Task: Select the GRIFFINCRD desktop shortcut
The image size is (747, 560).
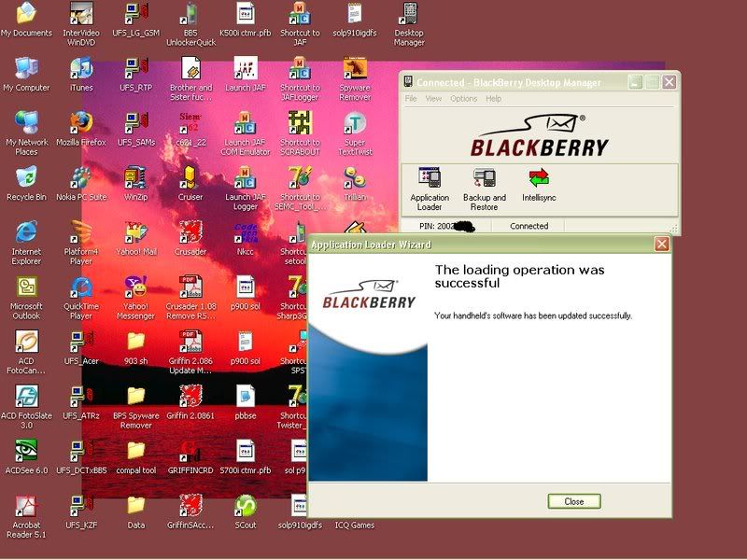Action: click(x=190, y=458)
